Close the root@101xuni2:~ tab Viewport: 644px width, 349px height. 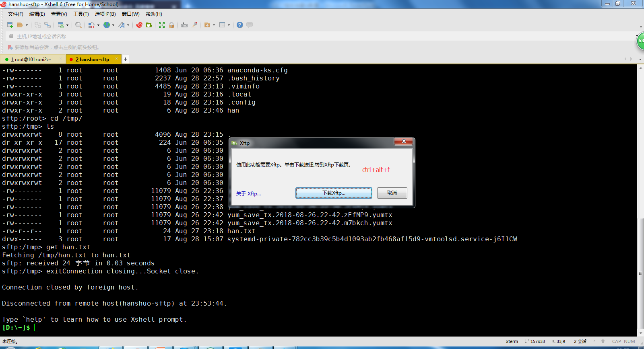point(60,59)
